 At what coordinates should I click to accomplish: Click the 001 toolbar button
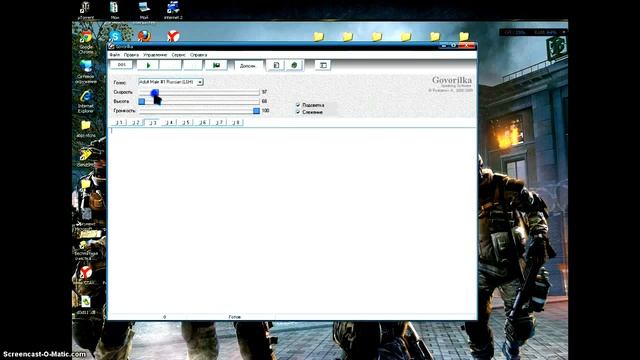[x=122, y=65]
